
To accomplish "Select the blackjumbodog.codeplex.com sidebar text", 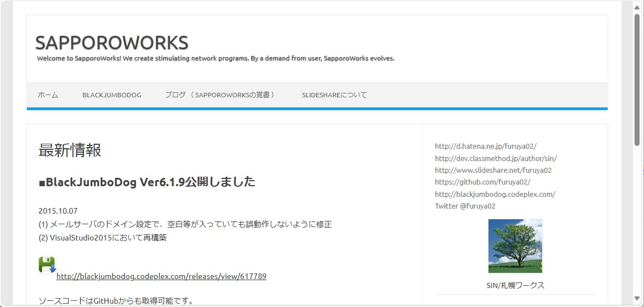I will [495, 194].
